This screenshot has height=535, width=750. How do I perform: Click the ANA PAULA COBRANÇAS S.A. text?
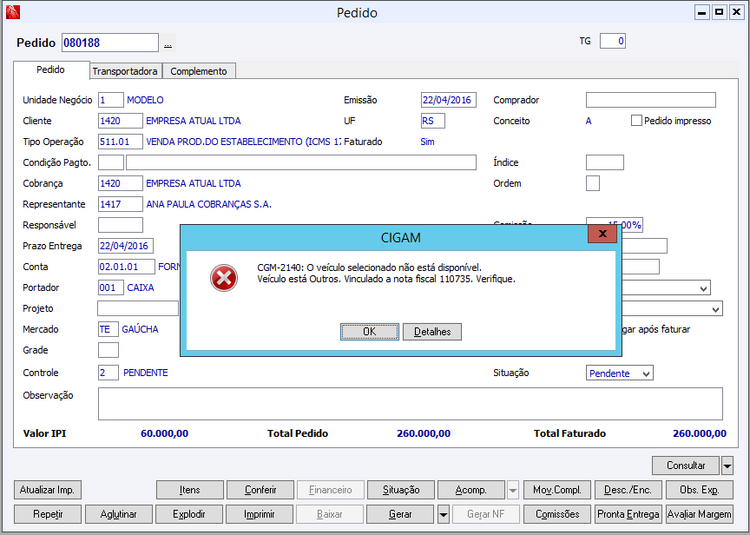tap(209, 204)
